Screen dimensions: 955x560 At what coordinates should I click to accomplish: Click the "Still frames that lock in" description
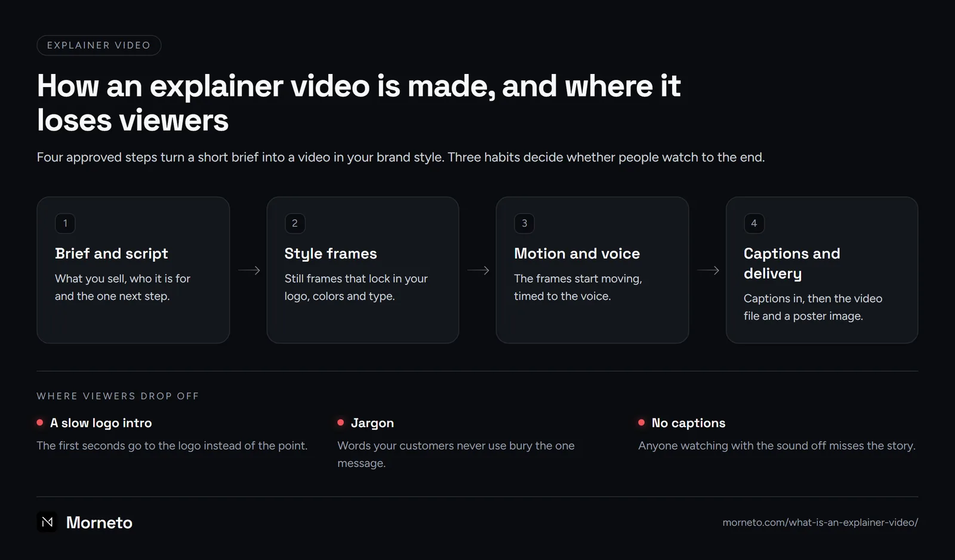356,287
